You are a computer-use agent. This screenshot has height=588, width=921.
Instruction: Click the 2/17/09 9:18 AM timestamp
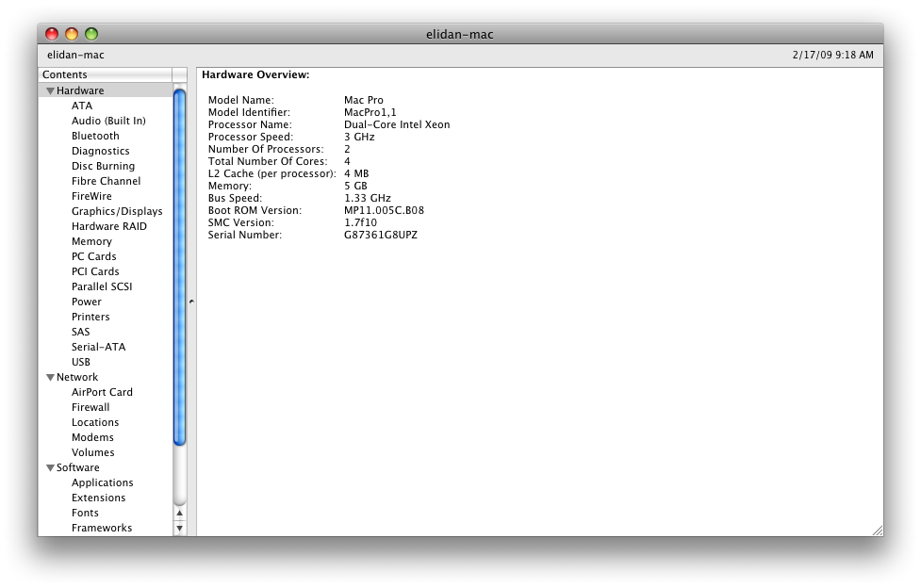click(x=833, y=55)
